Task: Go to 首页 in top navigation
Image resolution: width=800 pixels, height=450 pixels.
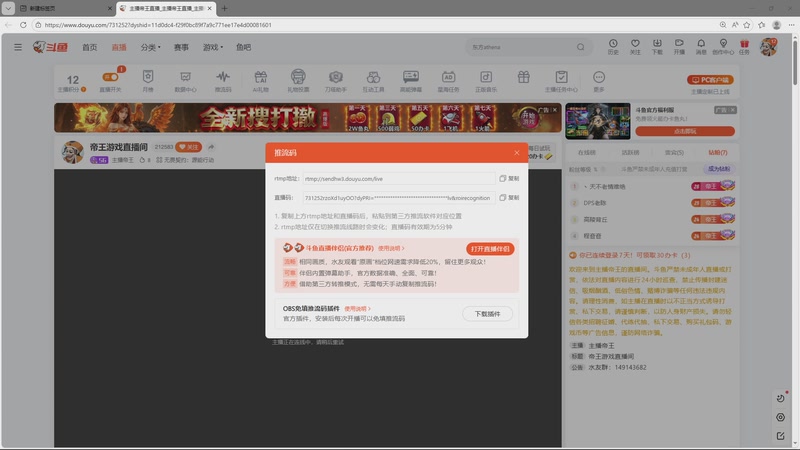Action: click(89, 47)
